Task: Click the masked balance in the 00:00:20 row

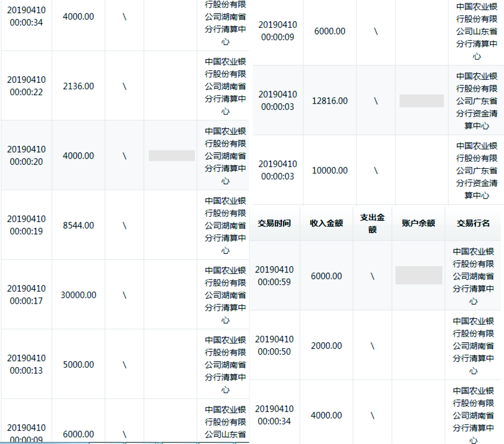Action: point(172,156)
